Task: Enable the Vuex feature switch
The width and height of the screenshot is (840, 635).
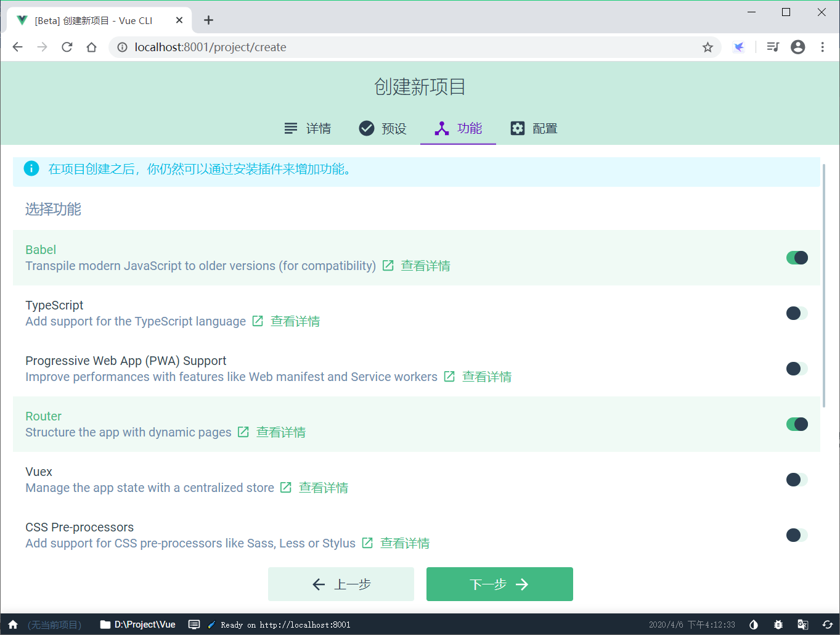Action: pyautogui.click(x=797, y=480)
